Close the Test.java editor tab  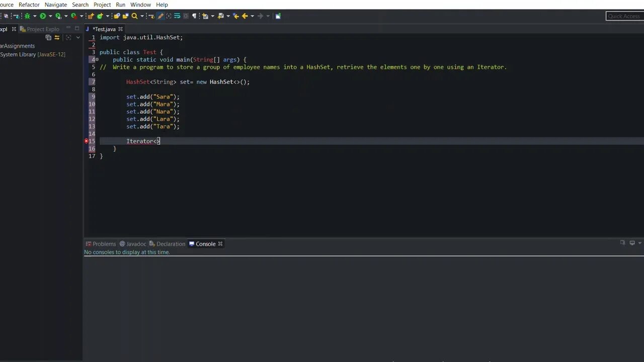click(x=120, y=29)
